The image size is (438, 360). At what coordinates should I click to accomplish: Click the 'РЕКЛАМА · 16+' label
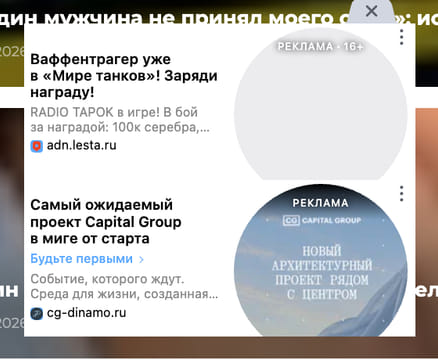(x=320, y=46)
